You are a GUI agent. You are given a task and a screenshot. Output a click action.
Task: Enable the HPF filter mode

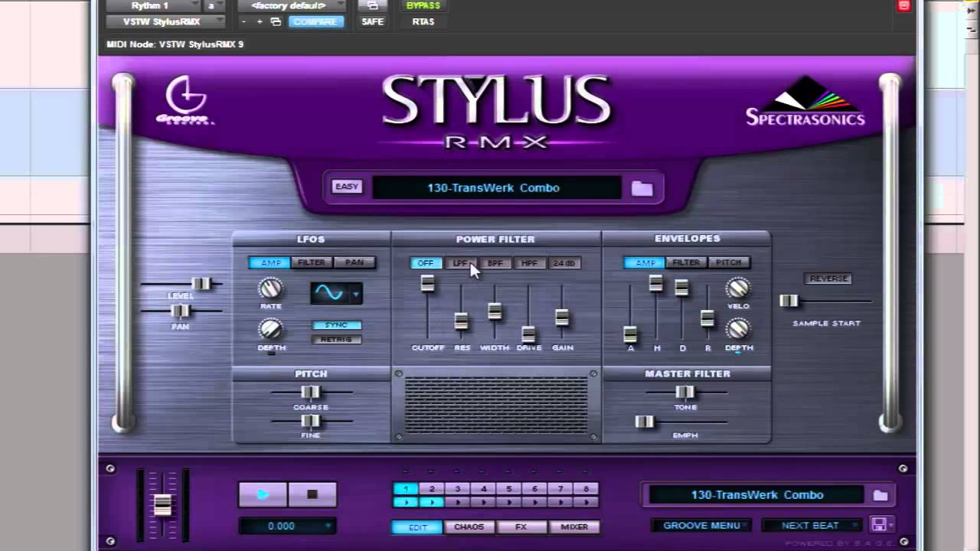(529, 263)
